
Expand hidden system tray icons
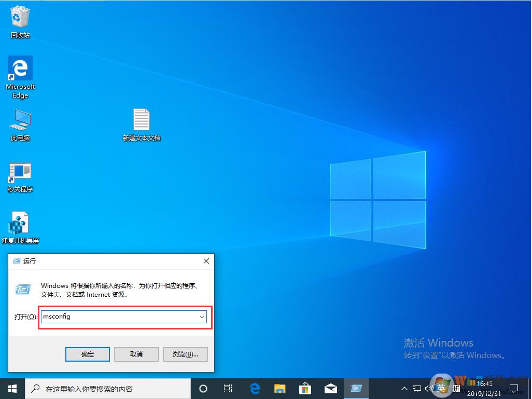point(404,388)
